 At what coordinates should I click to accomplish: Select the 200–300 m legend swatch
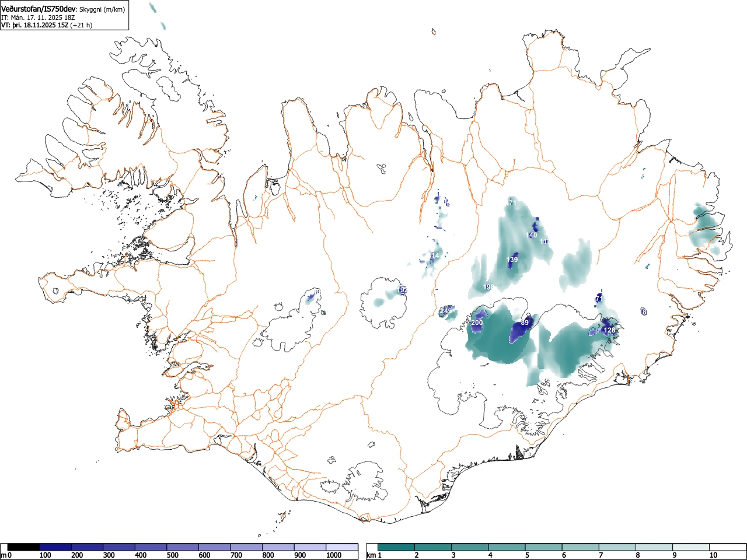pos(88,547)
